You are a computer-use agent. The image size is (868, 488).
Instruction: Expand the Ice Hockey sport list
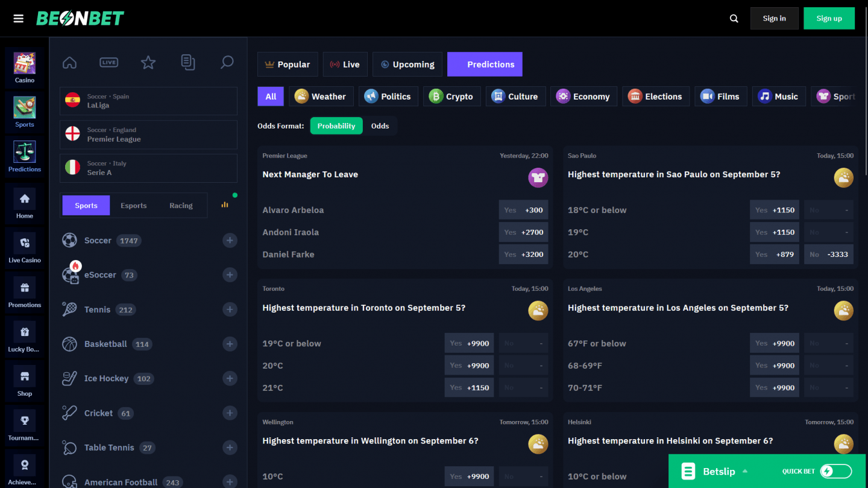[x=230, y=378]
